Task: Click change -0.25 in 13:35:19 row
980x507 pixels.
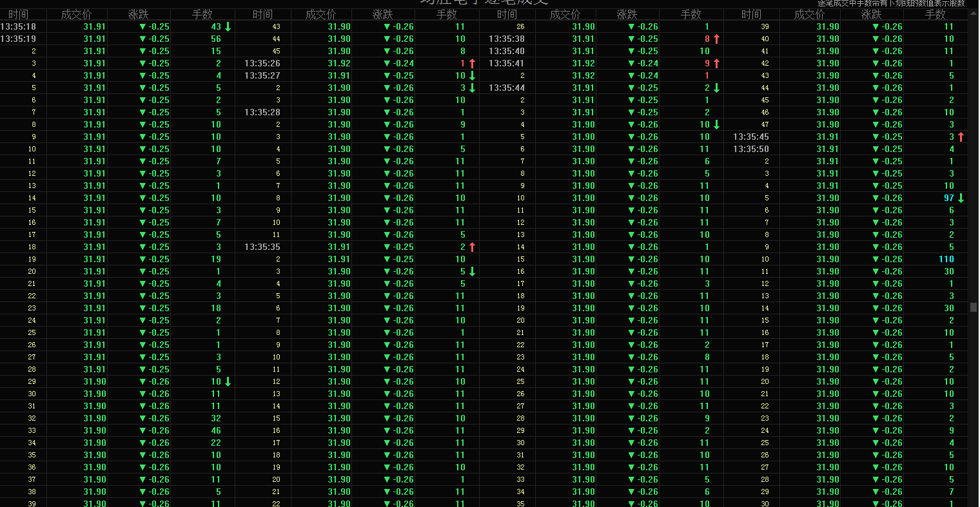Action: tap(159, 39)
